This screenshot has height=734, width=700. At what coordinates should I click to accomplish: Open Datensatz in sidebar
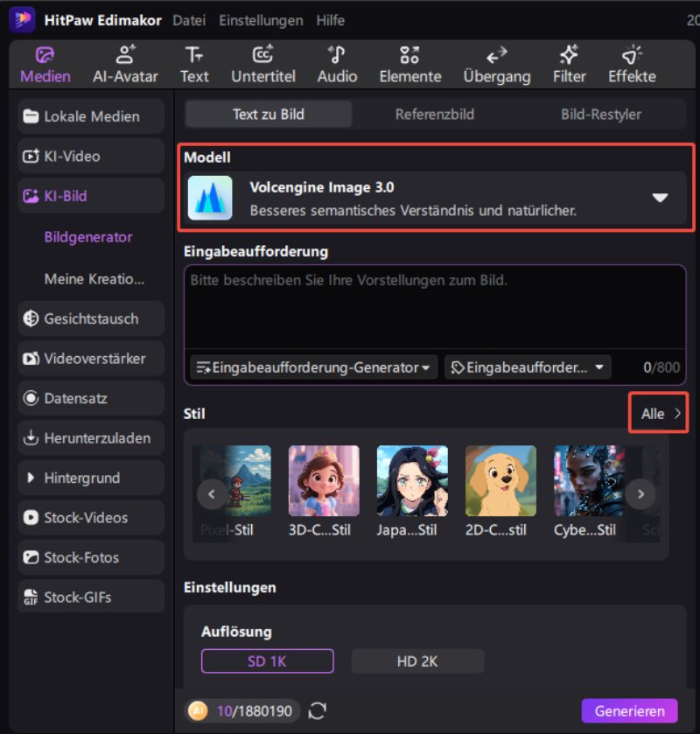(x=91, y=398)
